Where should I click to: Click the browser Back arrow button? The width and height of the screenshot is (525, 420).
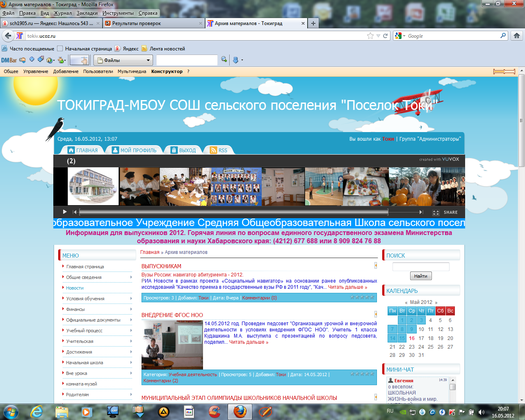pos(8,36)
